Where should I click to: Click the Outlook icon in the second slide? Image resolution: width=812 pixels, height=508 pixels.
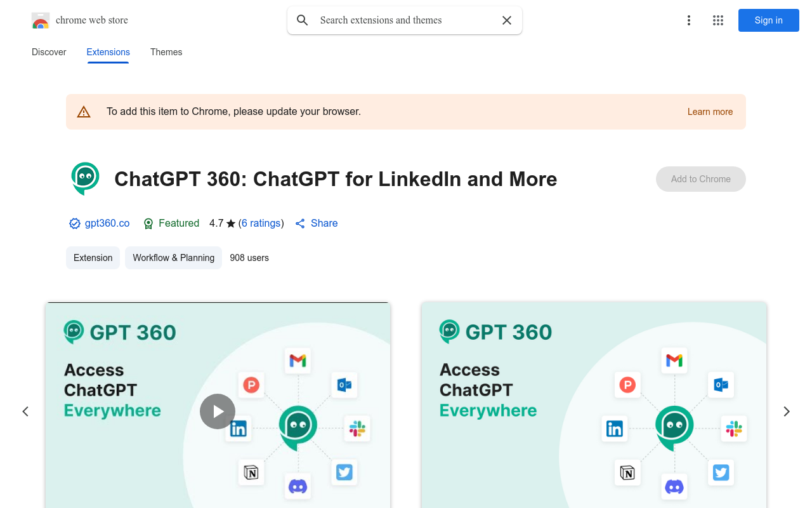click(x=721, y=385)
